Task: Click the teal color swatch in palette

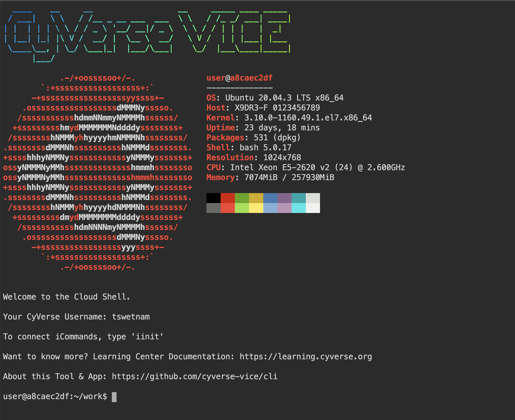Action: 298,198
